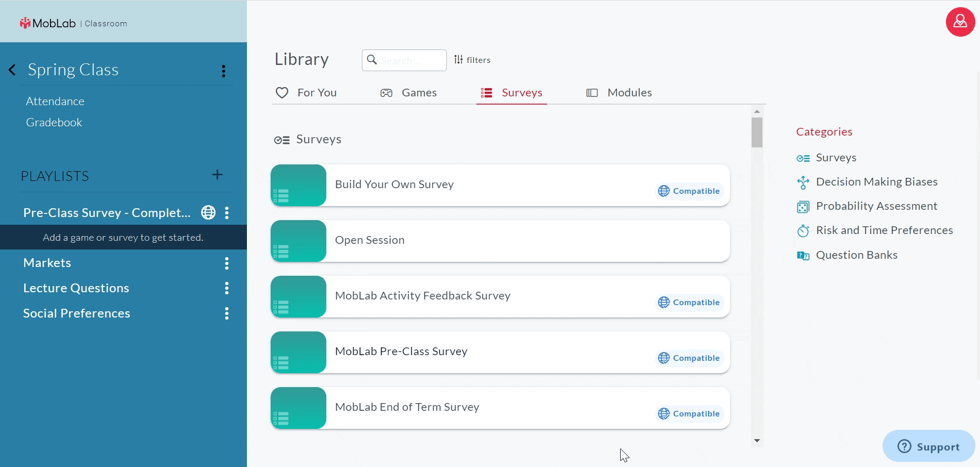This screenshot has width=980, height=467.
Task: Click the Surveys section heading icon
Action: click(x=282, y=140)
